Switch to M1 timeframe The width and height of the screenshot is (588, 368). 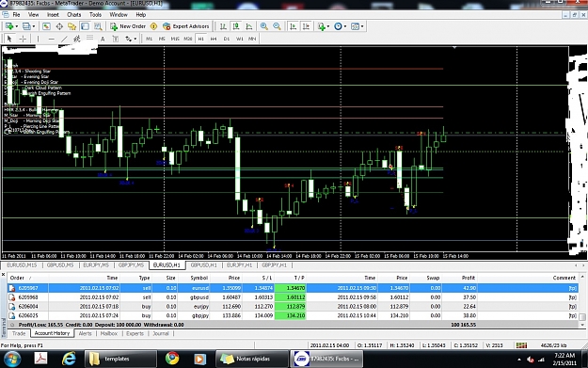[149, 39]
